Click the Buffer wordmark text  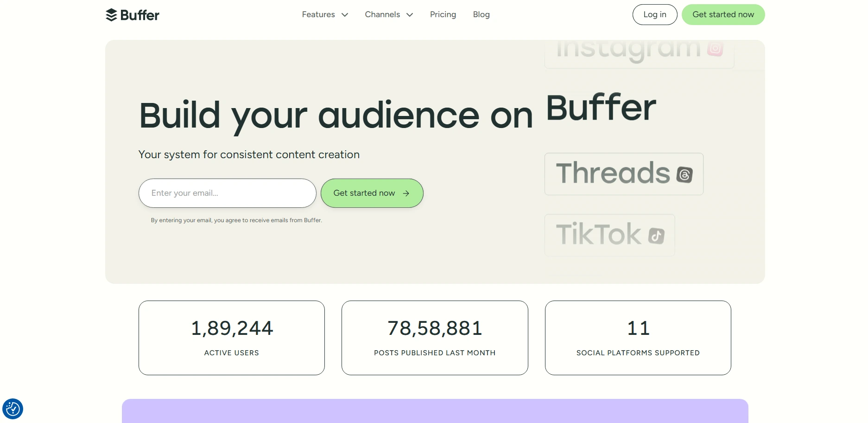[x=139, y=15]
